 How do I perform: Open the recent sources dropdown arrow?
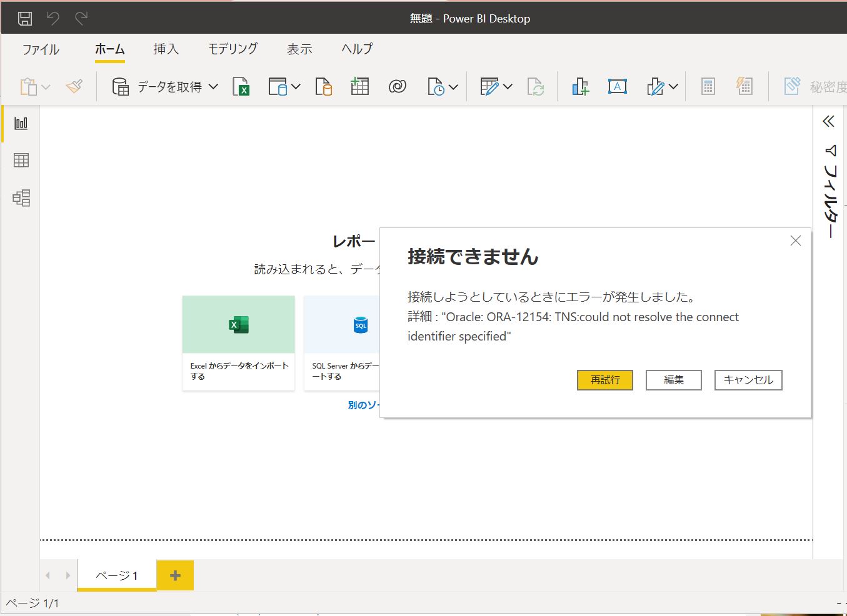[453, 87]
